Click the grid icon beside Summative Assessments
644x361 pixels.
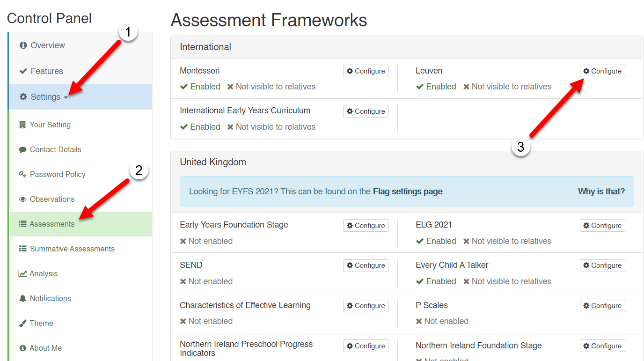coord(22,249)
